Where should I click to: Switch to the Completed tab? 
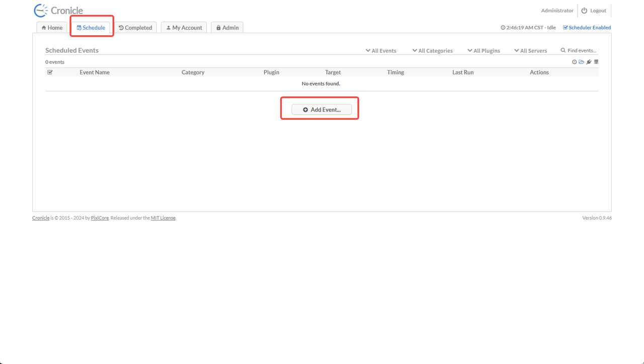pyautogui.click(x=135, y=28)
